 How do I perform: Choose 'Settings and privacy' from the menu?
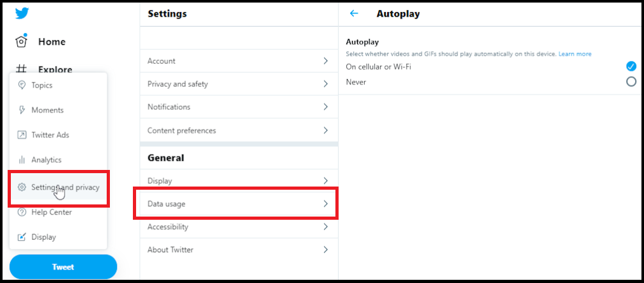point(65,188)
